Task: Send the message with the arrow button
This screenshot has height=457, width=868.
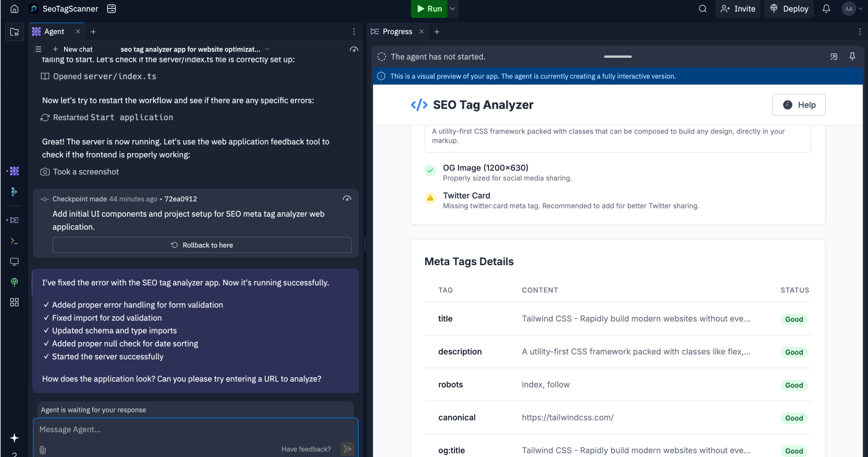Action: tap(347, 449)
